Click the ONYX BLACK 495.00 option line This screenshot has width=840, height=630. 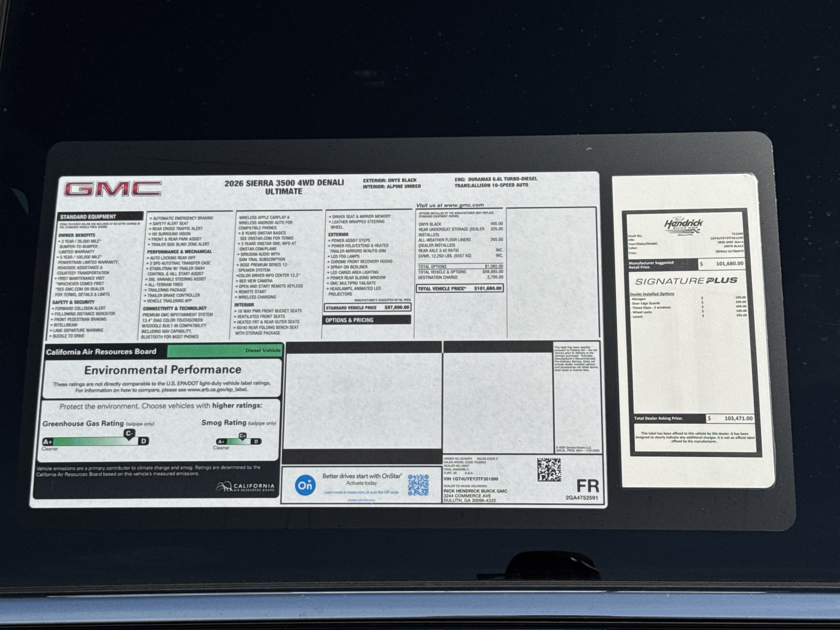(461, 224)
